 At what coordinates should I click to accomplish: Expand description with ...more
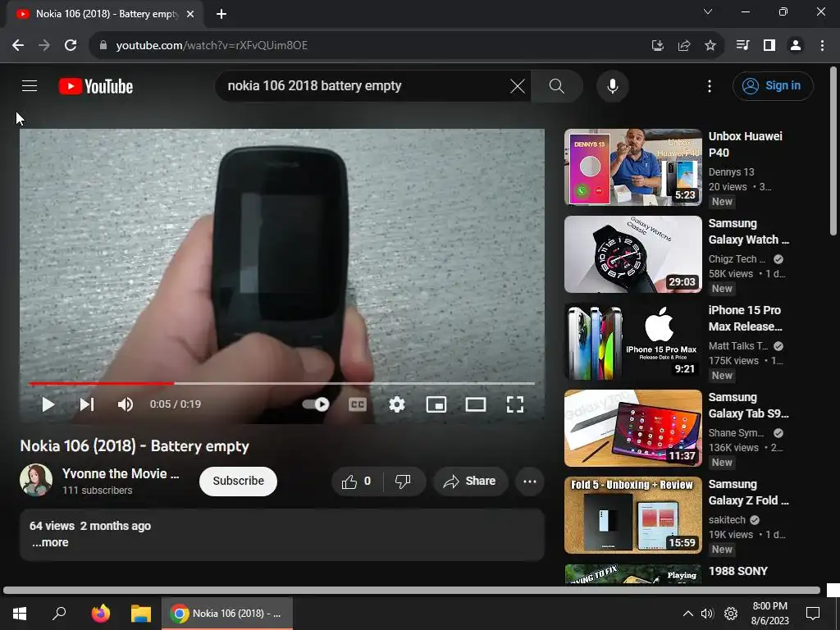click(x=50, y=542)
